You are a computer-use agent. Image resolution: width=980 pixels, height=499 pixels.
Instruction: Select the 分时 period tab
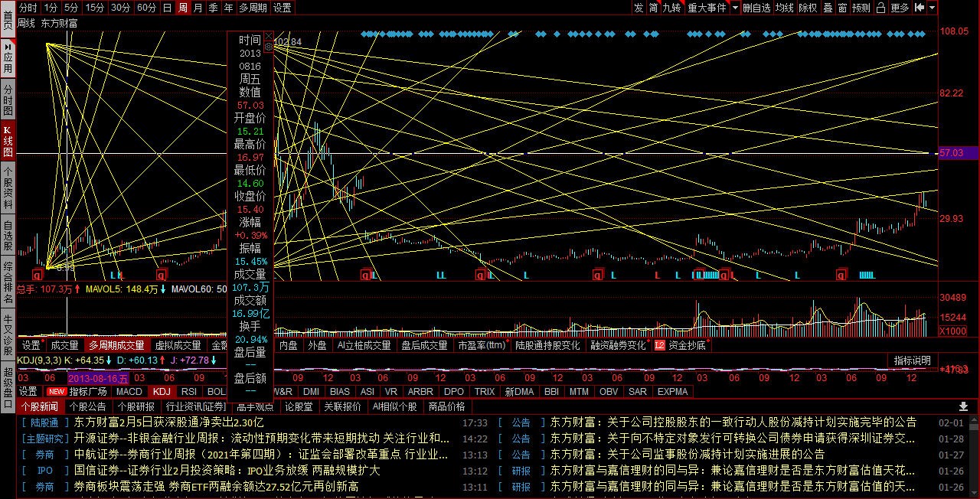(28, 8)
